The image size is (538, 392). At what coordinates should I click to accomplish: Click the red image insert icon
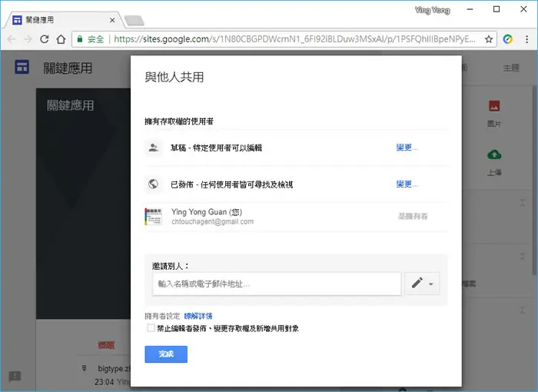click(494, 106)
